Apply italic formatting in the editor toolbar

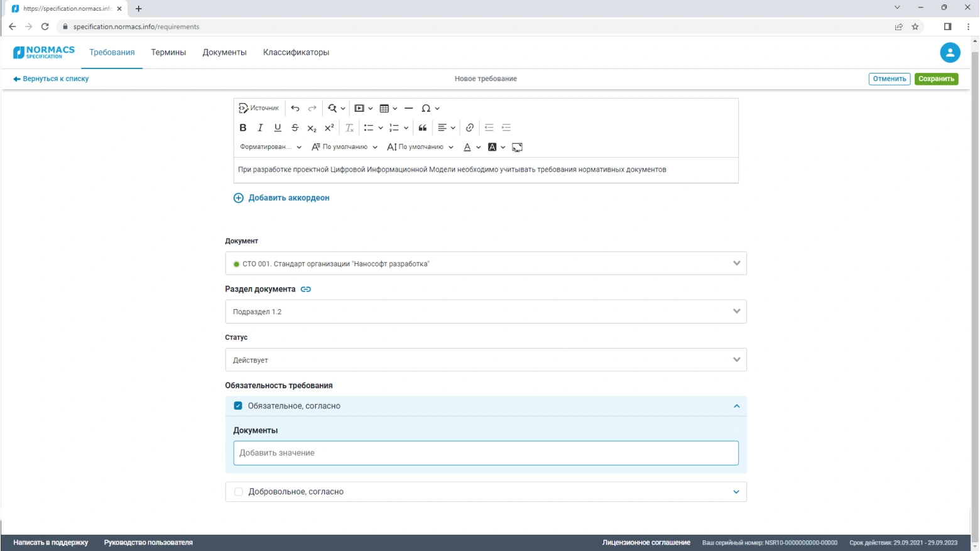click(x=260, y=128)
